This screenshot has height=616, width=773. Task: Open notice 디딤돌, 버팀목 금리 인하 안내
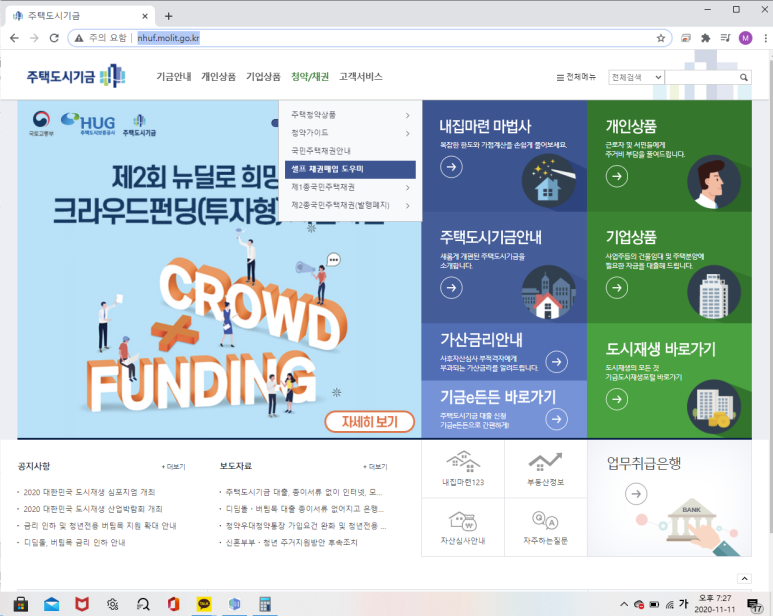(x=74, y=543)
